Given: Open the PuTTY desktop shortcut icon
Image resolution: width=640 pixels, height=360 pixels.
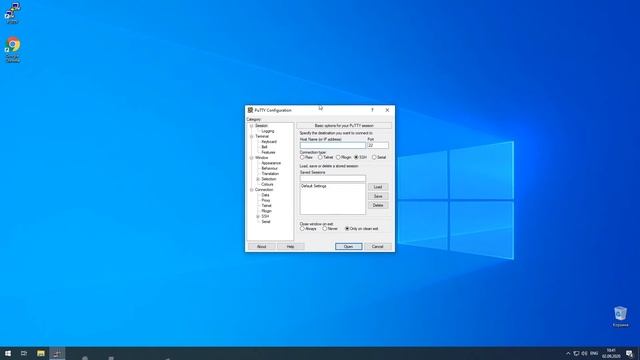Looking at the screenshot, I should [x=12, y=13].
